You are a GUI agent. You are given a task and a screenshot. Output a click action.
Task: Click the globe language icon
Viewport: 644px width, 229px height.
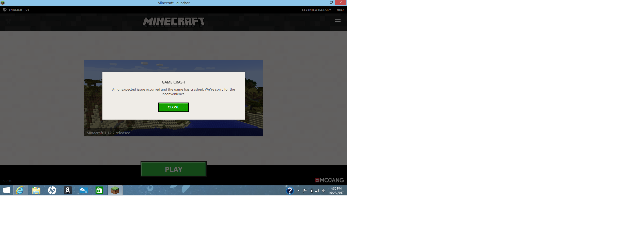5,10
